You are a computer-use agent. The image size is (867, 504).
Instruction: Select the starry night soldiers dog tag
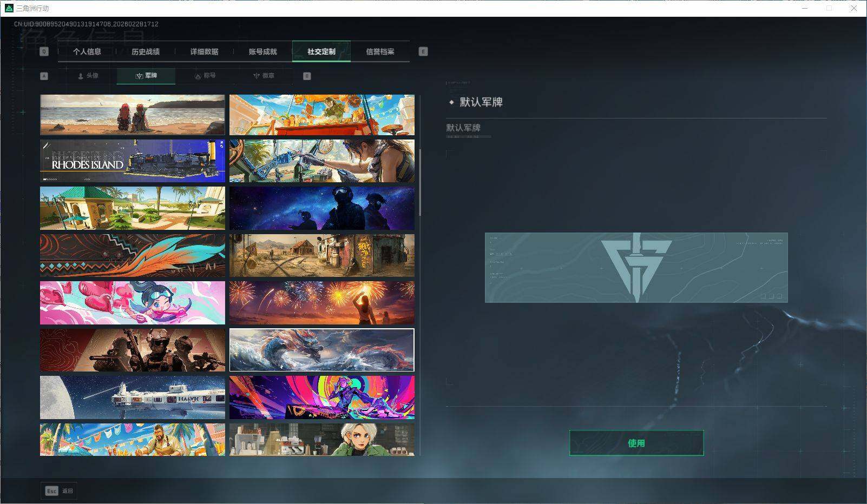coord(322,208)
